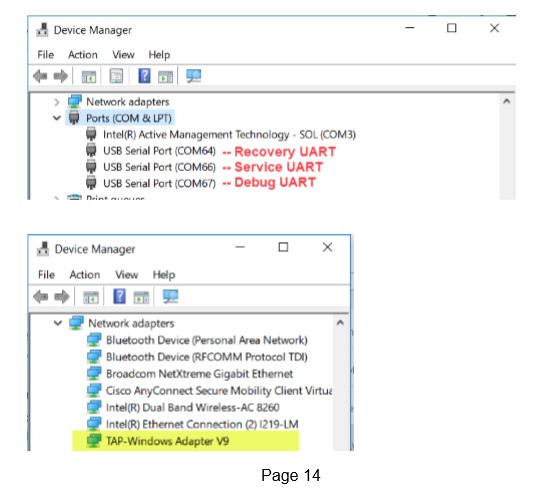Screen dimensions: 555x493
Task: Click adapter icon beside Broadcom NetXtreme Gigabit Ethernet
Action: [94, 373]
